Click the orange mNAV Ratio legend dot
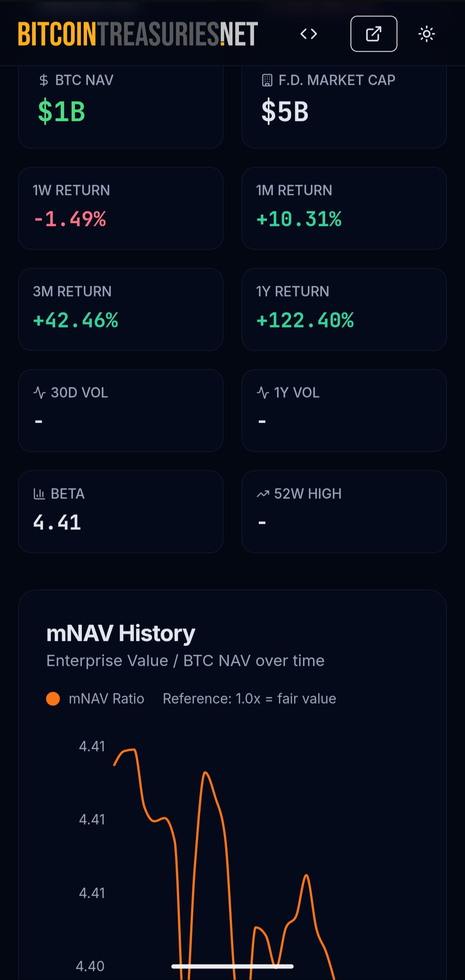465x980 pixels. coord(53,699)
